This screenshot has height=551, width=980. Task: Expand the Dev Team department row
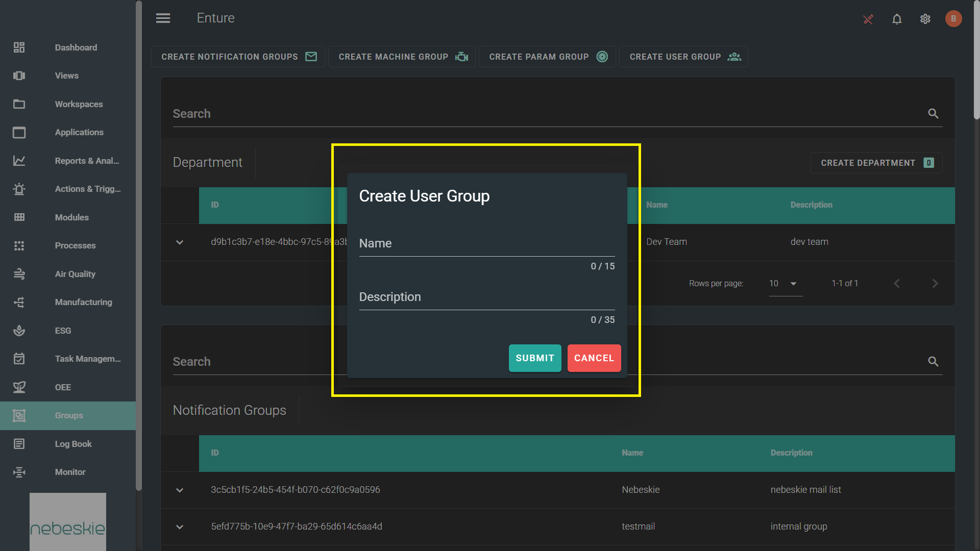click(180, 242)
